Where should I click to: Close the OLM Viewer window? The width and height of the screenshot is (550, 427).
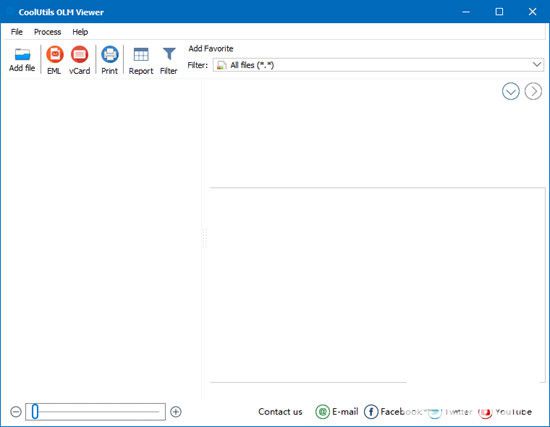[x=532, y=12]
